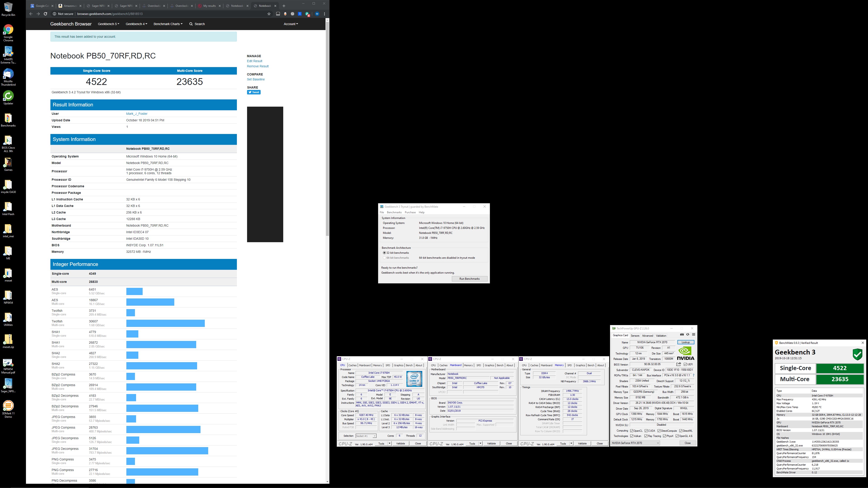Open the Validation tab in GPU-Z
868x488 pixels.
[x=661, y=335]
